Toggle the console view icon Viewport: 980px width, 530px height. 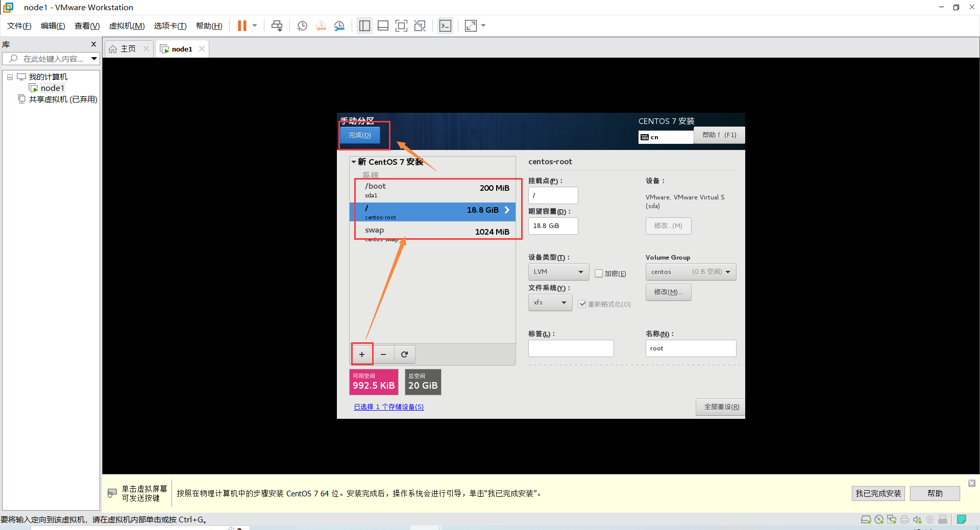[445, 26]
